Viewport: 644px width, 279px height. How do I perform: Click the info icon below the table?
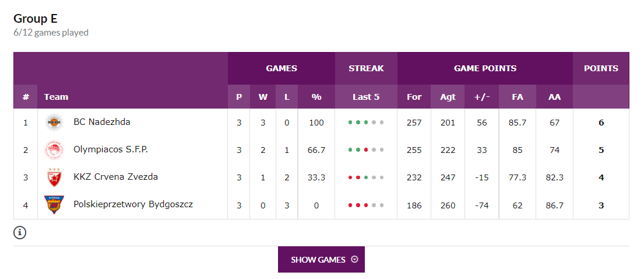tap(20, 233)
